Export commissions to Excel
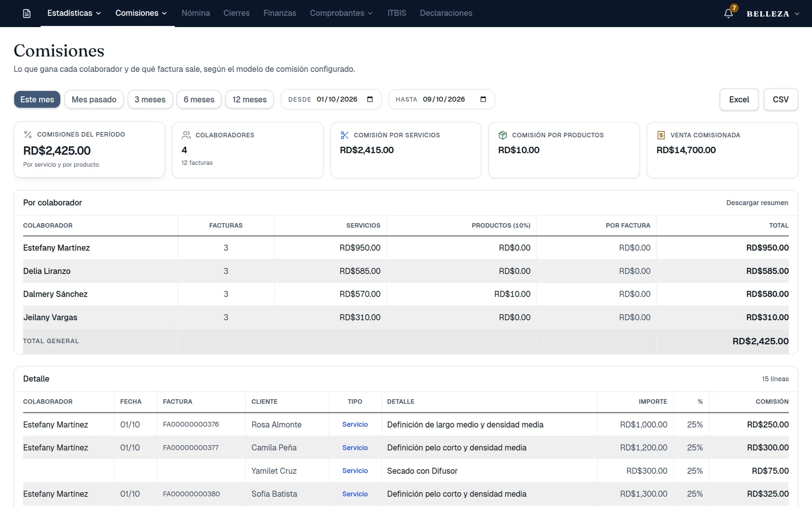Screen dimensions: 812x508 (739, 99)
